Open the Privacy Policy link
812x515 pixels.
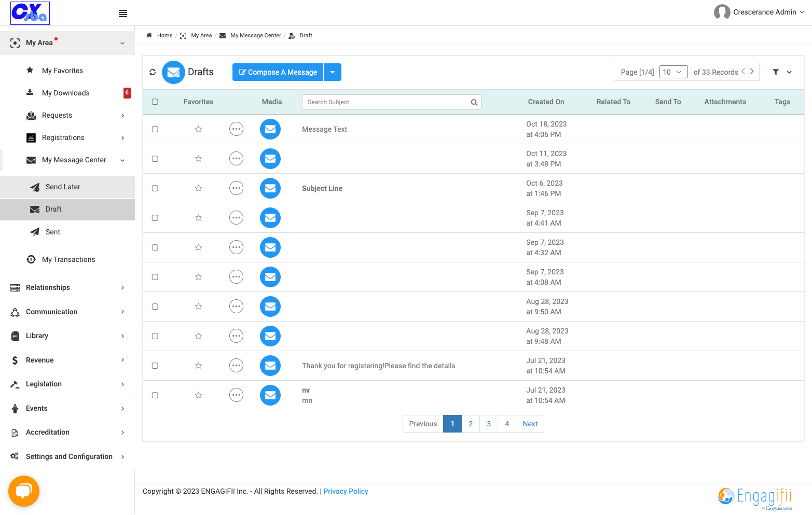point(346,491)
